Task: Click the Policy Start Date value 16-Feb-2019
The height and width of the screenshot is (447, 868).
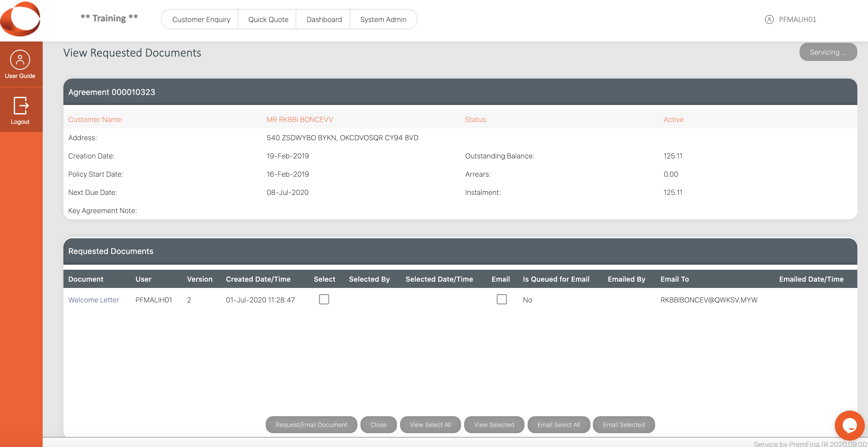Action: tap(287, 174)
